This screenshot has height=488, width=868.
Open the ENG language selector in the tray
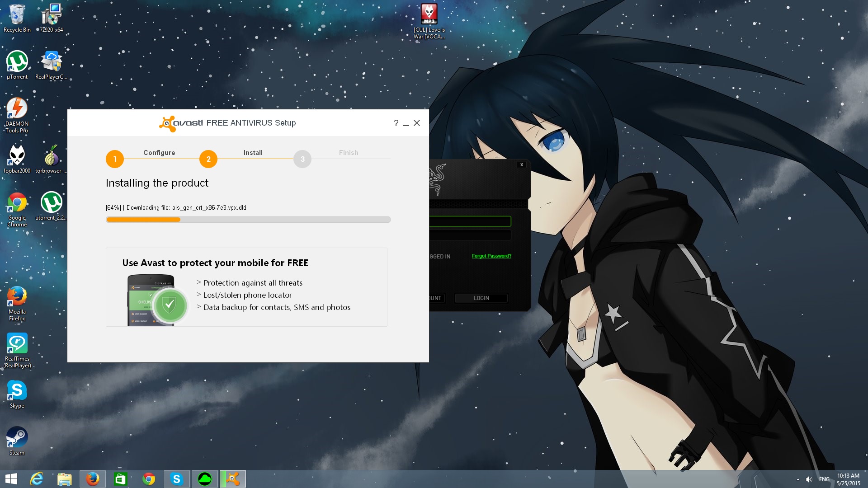(824, 479)
